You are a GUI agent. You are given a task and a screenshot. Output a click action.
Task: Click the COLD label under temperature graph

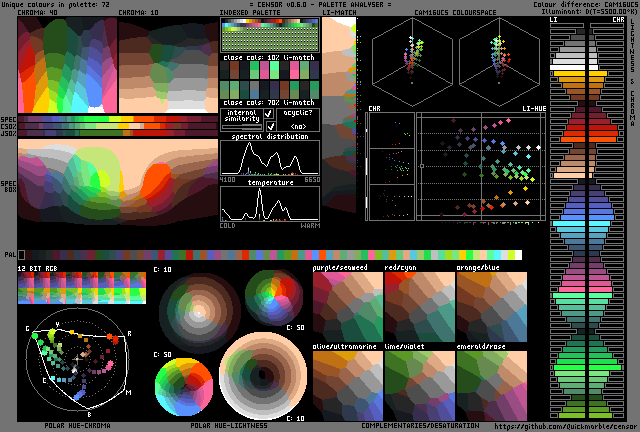click(x=227, y=225)
